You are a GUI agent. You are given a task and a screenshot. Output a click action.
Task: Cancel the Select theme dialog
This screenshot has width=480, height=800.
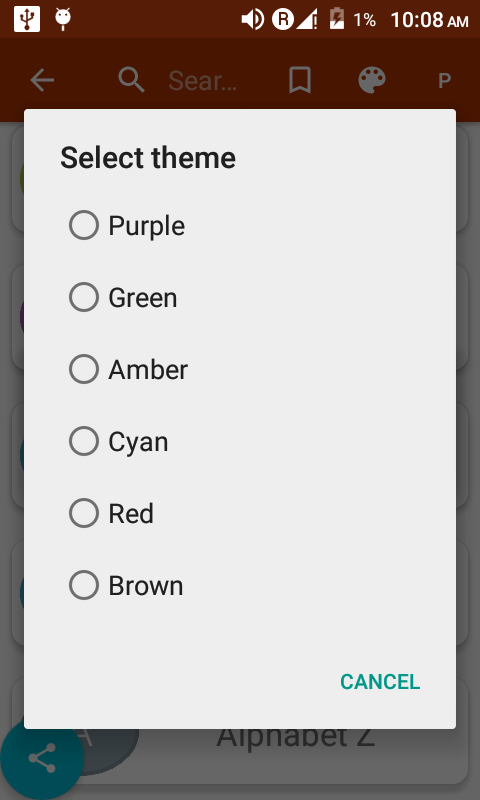pyautogui.click(x=380, y=682)
